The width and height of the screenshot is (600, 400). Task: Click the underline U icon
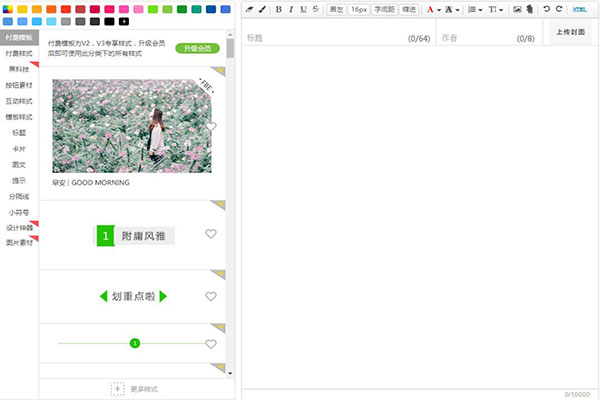click(303, 9)
